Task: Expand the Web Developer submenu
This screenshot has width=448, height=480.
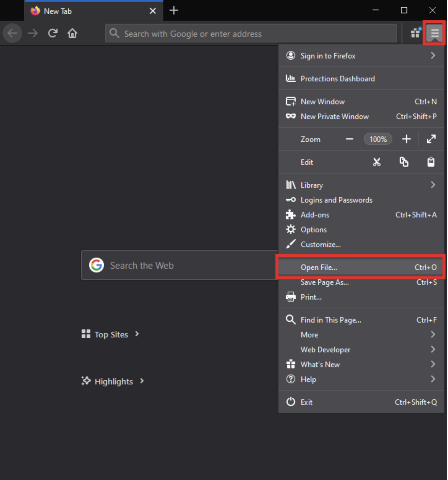Action: [361, 349]
